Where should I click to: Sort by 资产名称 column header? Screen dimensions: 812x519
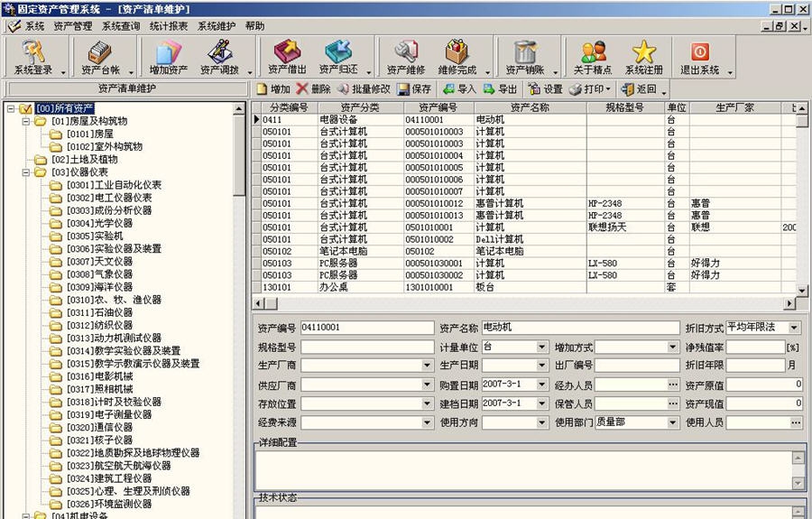(x=530, y=107)
